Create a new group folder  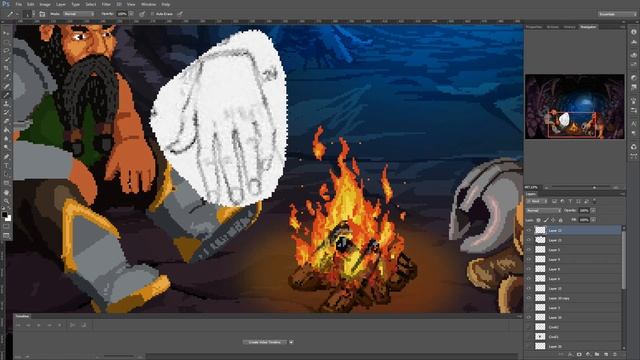pyautogui.click(x=597, y=354)
